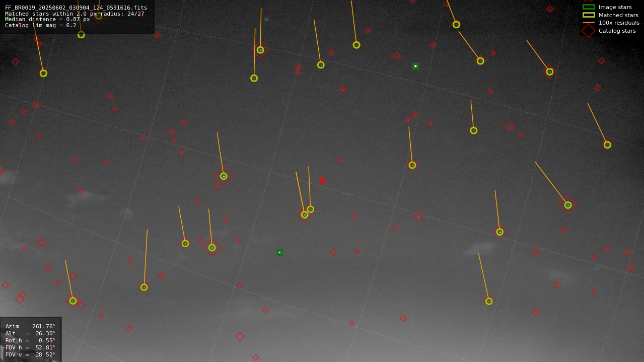The width and height of the screenshot is (644, 362).
Task: Click the 'FOV v = 28.52°' readout
Action: (30, 354)
